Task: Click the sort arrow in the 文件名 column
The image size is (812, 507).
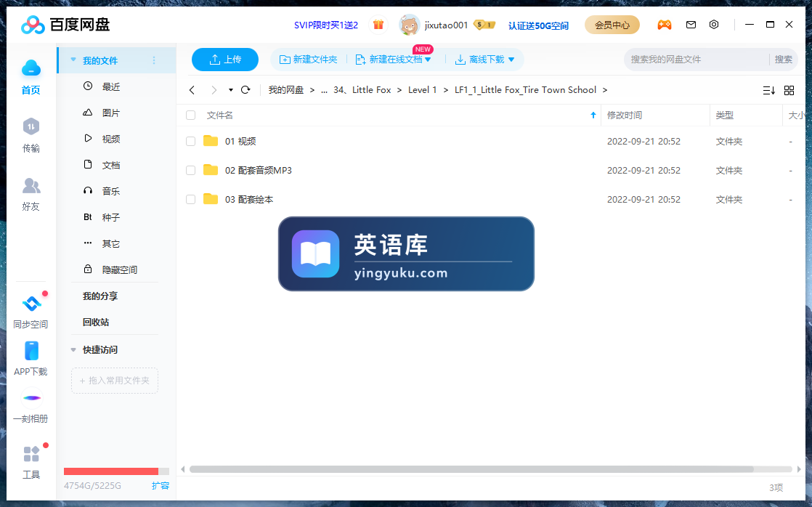Action: point(593,115)
